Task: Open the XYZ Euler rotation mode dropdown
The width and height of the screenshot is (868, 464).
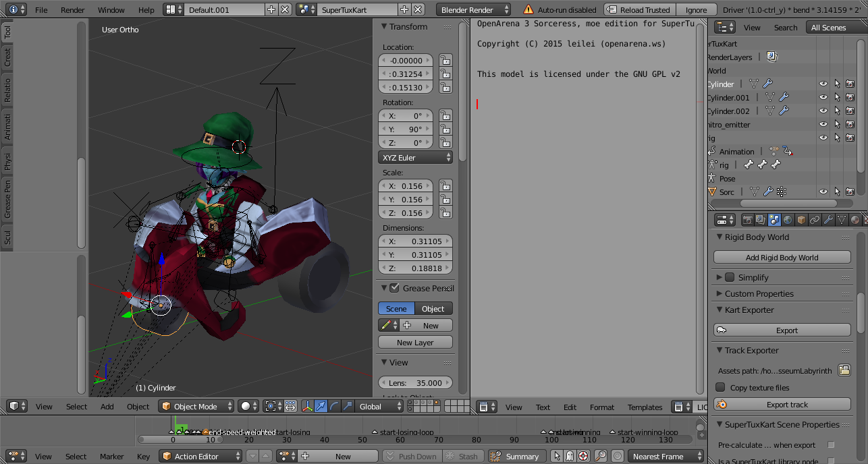Action: click(x=415, y=158)
